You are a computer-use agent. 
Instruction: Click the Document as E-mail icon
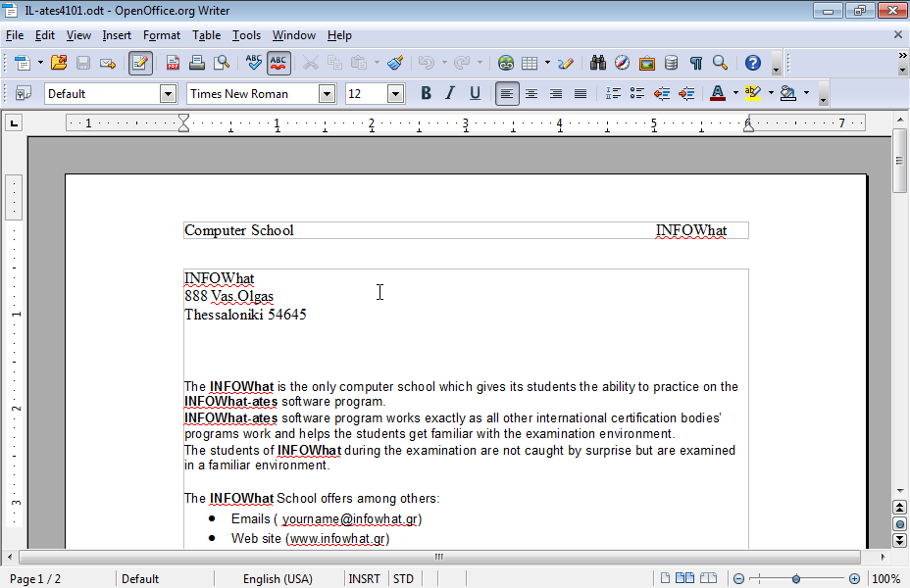tap(108, 63)
